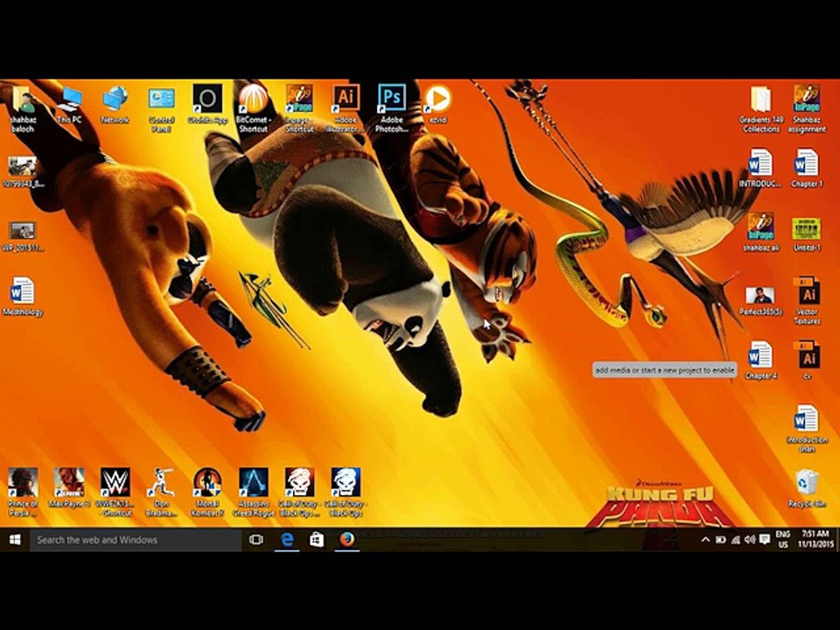Open the network tray icon
This screenshot has height=630, width=840.
click(x=736, y=540)
